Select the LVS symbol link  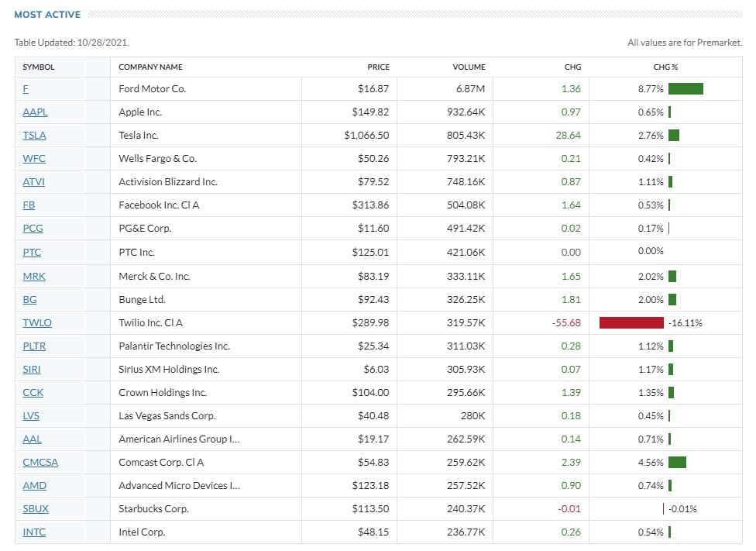(x=31, y=416)
